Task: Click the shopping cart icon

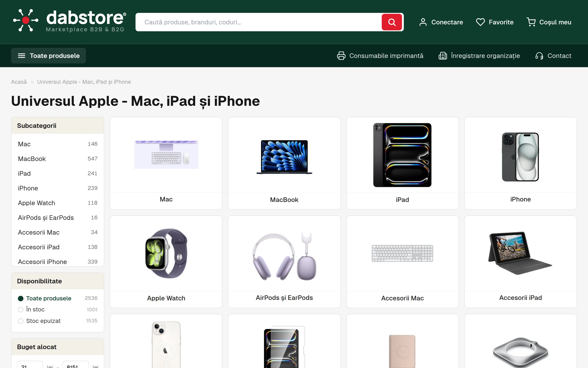Action: point(531,22)
